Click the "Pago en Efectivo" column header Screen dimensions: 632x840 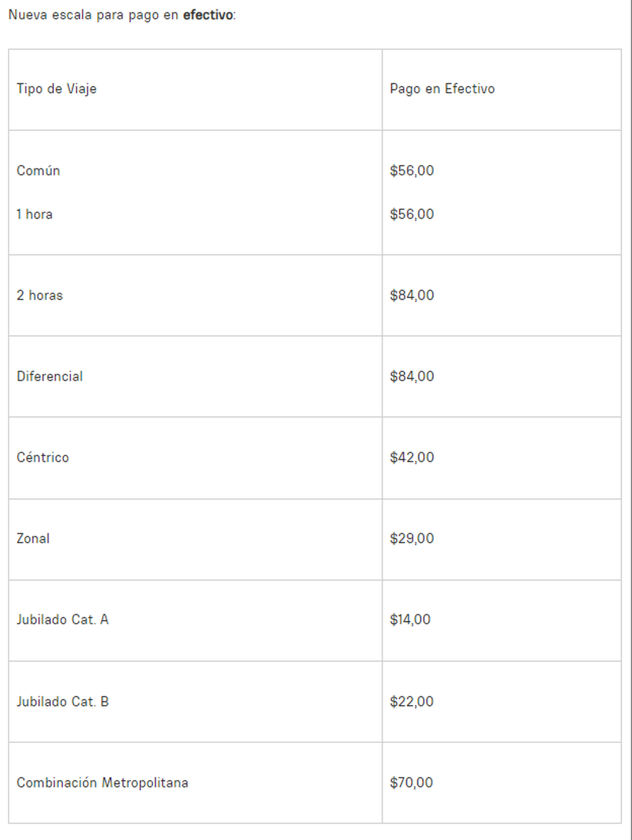tap(442, 89)
